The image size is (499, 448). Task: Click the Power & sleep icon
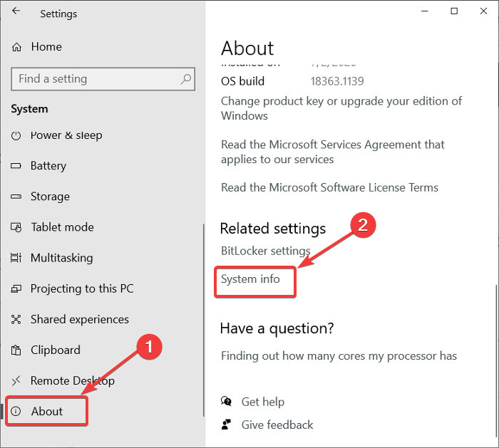(x=16, y=136)
